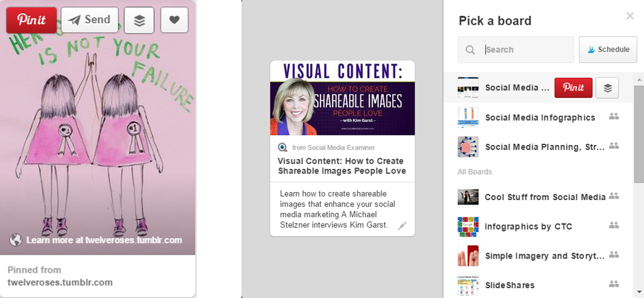Image resolution: width=644 pixels, height=298 pixels.
Task: Open the Pinned from twelveroses.tumblr.com link
Action: tap(60, 276)
